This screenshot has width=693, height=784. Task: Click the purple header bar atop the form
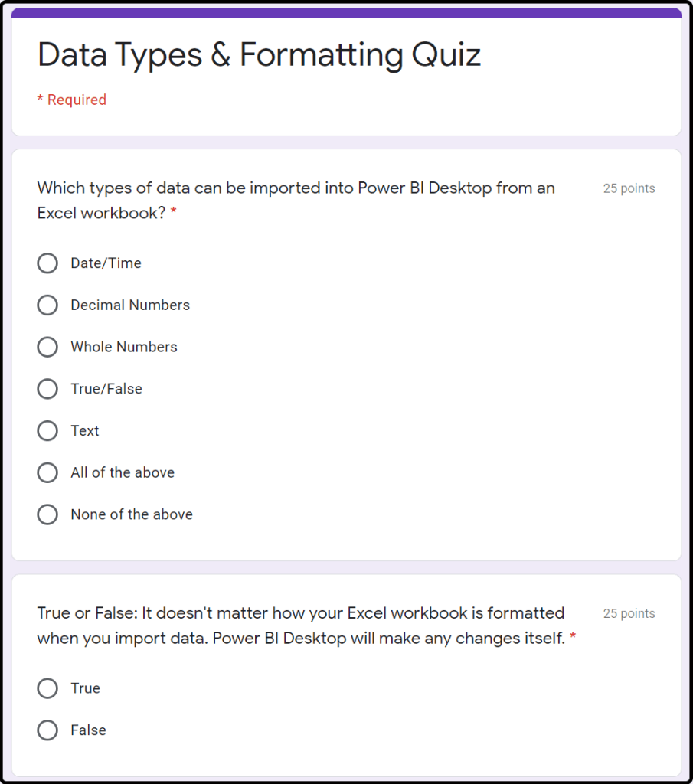click(x=346, y=13)
